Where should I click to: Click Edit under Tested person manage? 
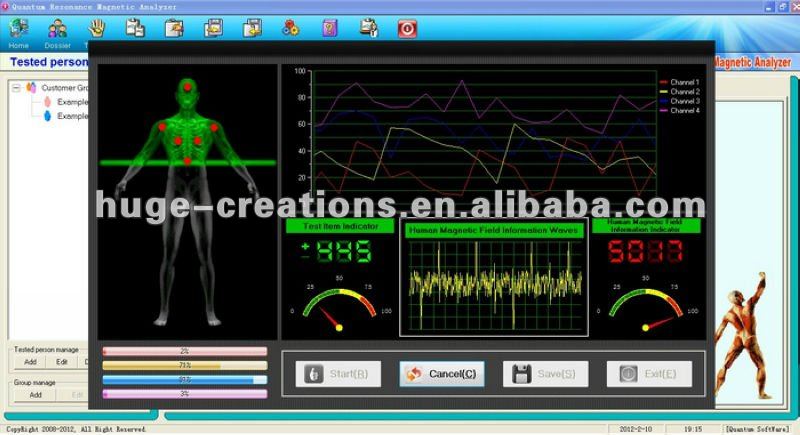point(62,362)
